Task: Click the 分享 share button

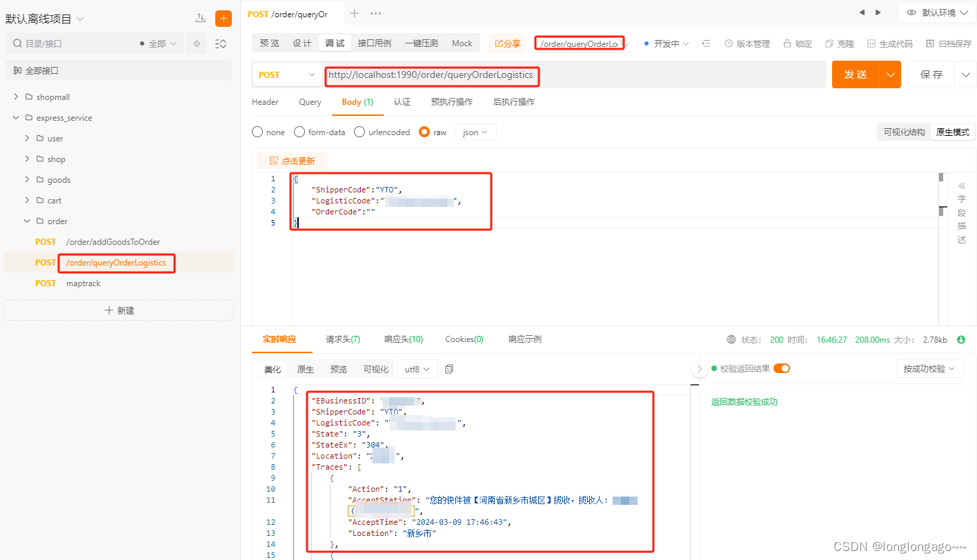Action: 507,43
